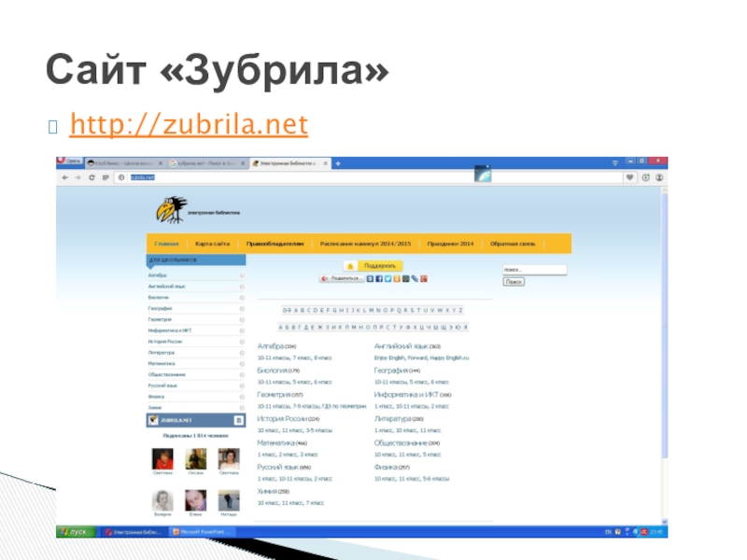This screenshot has width=747, height=560.
Task: Close the 'Электронная библиотека' tab
Action: [x=325, y=163]
